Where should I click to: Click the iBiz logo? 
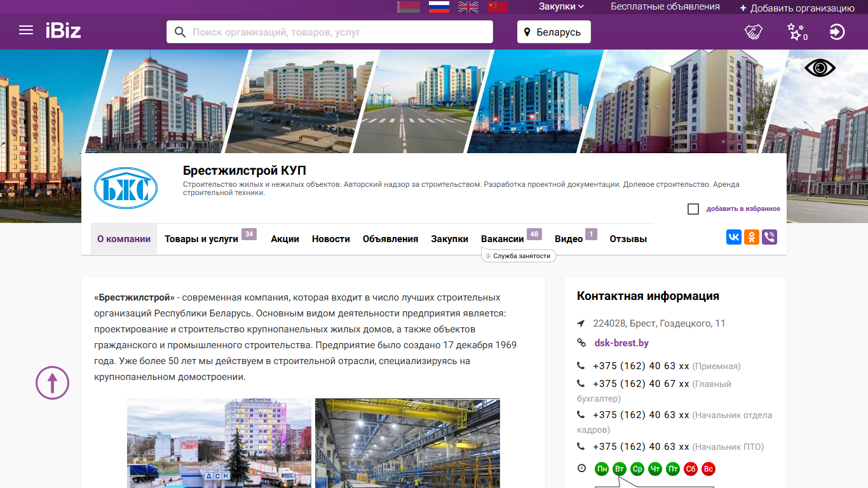tap(63, 30)
